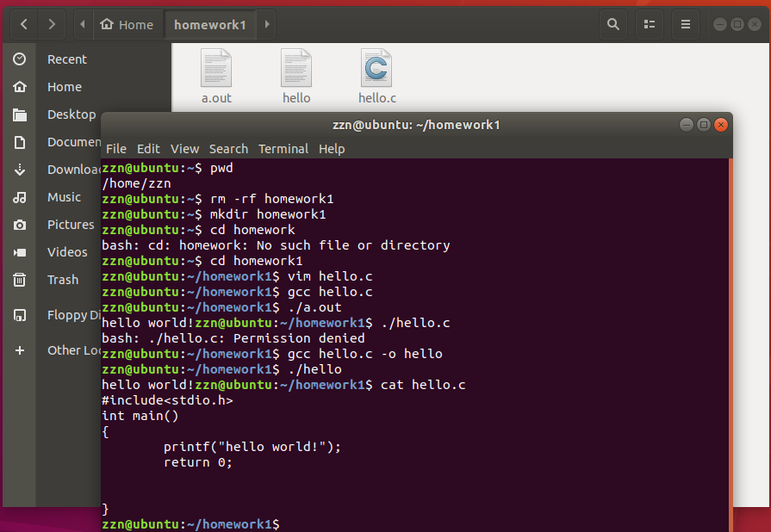The image size is (771, 532).
Task: Click the Pictures camera icon in sidebar
Action: click(20, 225)
